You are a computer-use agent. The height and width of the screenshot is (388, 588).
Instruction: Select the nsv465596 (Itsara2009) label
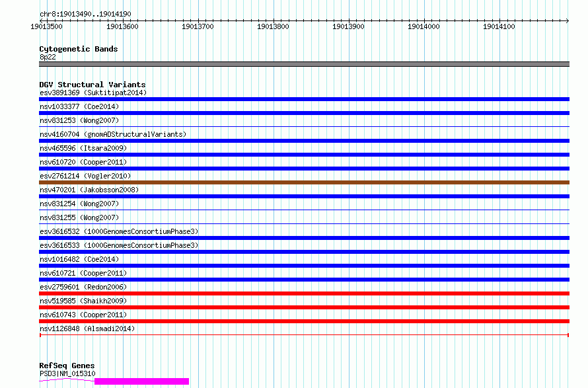point(83,148)
